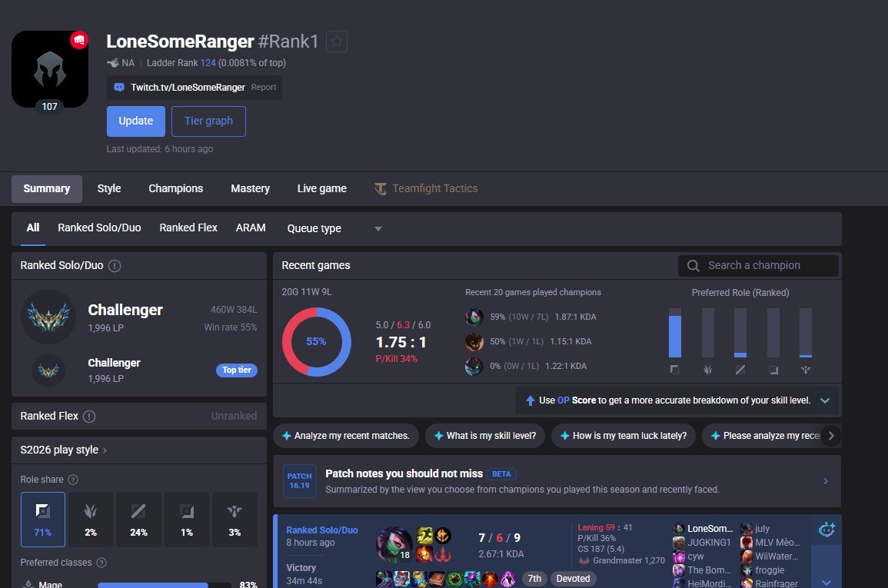The image size is (888, 588).
Task: Select Jungle role share 2%
Action: pyautogui.click(x=91, y=520)
